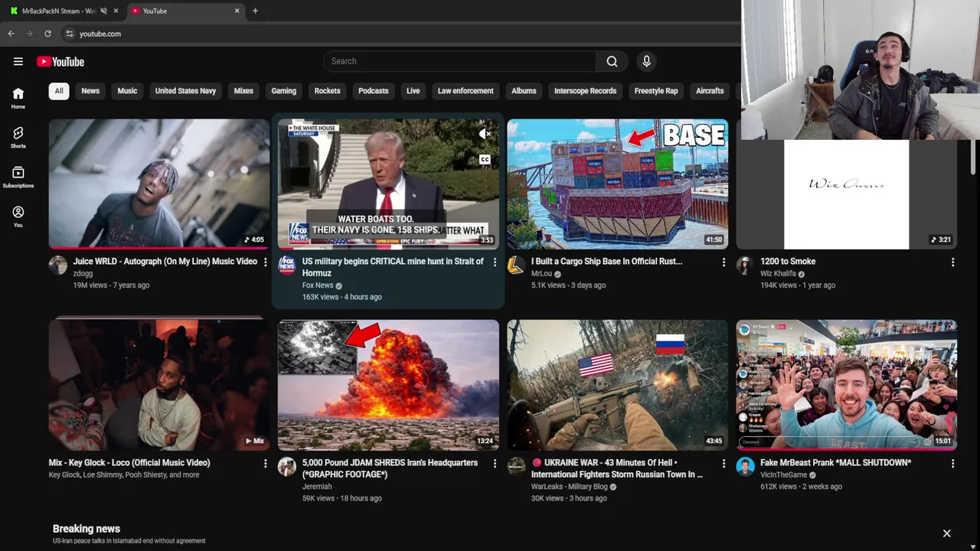Viewport: 980px width, 551px height.
Task: Open options menu for 5,000 Pound JDAM video
Action: pos(495,463)
